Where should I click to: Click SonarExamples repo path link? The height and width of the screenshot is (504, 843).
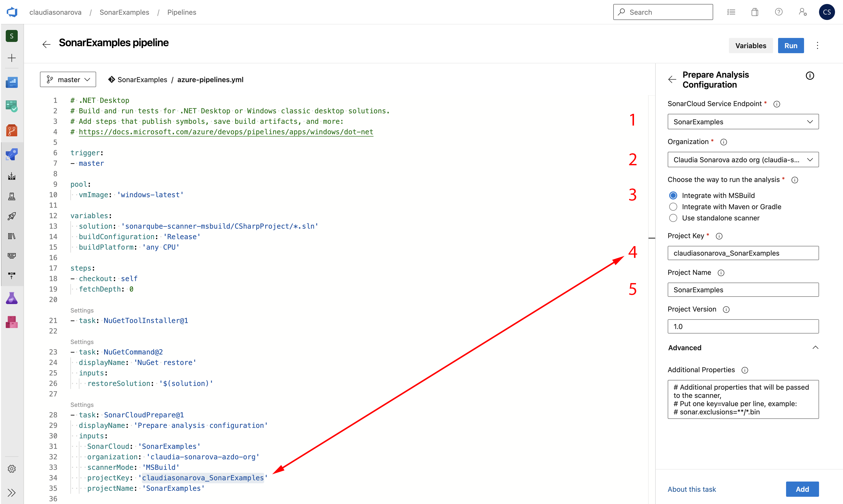click(142, 80)
